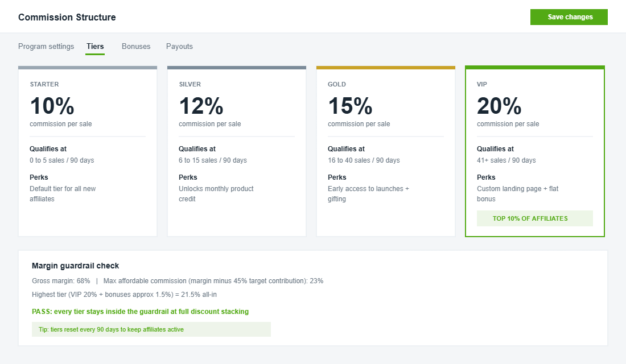Go to the Payouts tab
626x364 pixels.
tap(179, 46)
